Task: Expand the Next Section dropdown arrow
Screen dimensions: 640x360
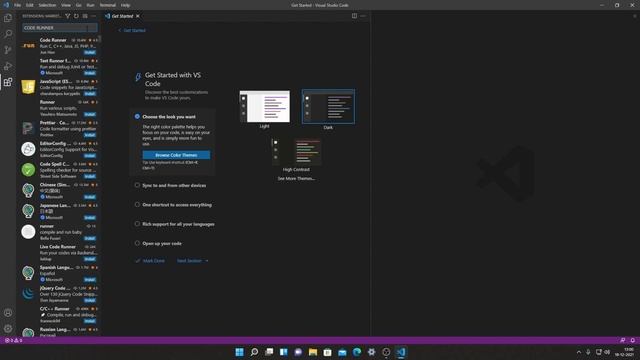Action: pyautogui.click(x=207, y=261)
